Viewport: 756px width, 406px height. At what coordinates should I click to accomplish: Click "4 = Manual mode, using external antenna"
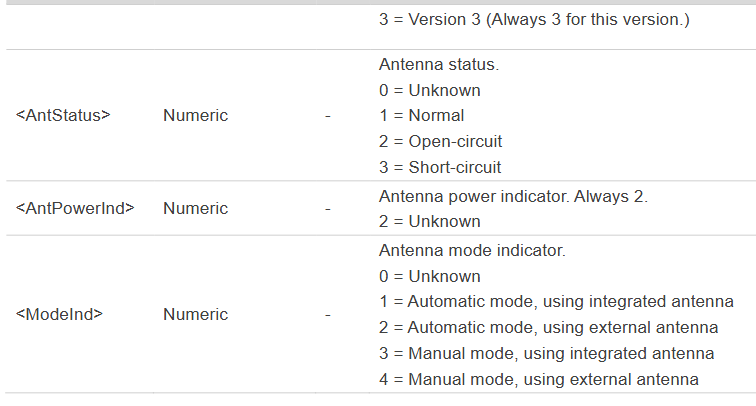538,379
